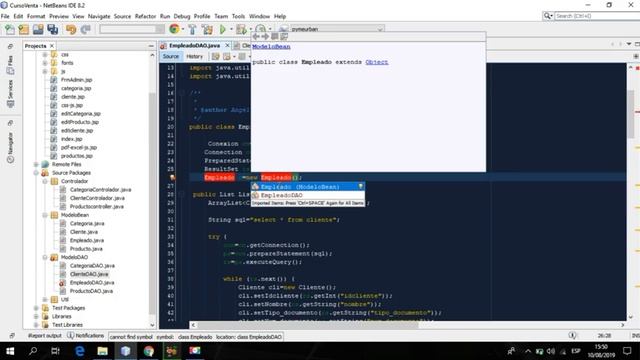640x360 pixels.
Task: Open the Debug menu
Action: [x=182, y=16]
